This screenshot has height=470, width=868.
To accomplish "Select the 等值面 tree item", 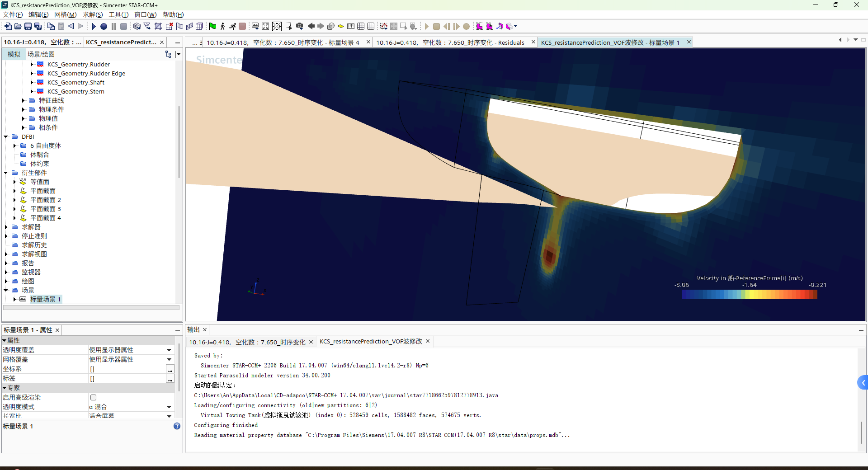I will (40, 182).
